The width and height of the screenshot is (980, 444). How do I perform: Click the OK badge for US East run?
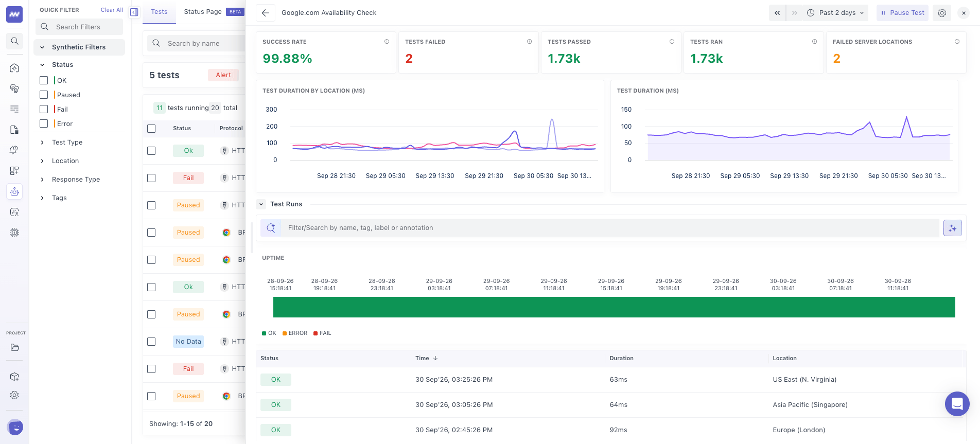tap(276, 380)
